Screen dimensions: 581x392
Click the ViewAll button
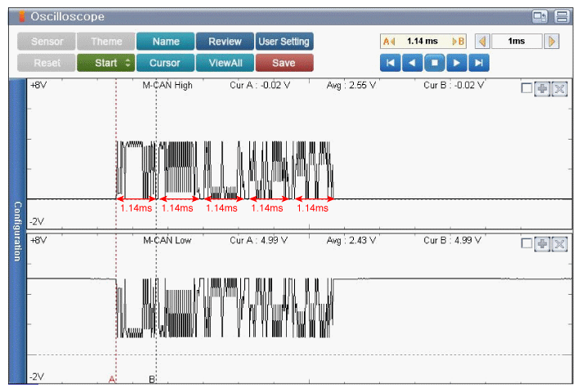click(x=225, y=63)
